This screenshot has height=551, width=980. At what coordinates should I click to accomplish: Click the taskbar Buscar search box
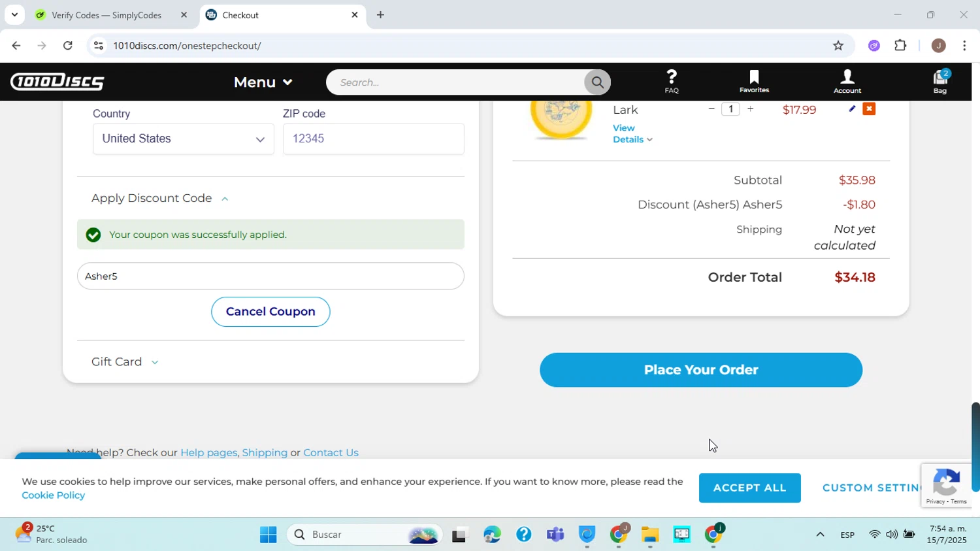pyautogui.click(x=365, y=535)
